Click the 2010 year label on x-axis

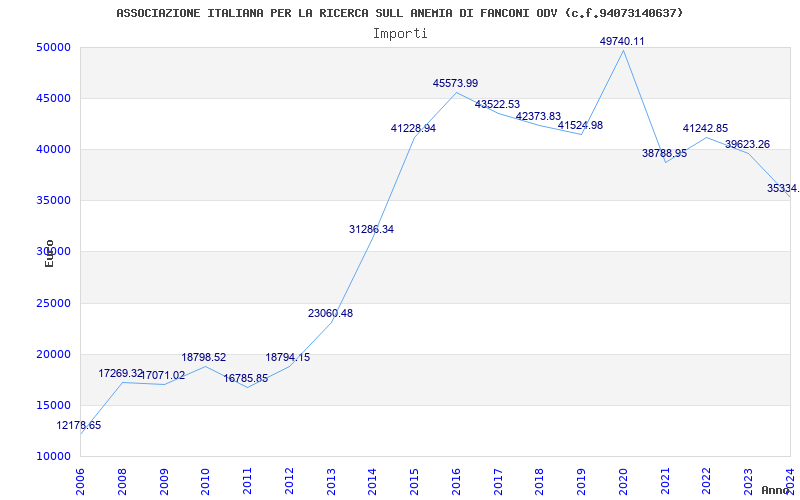206,481
